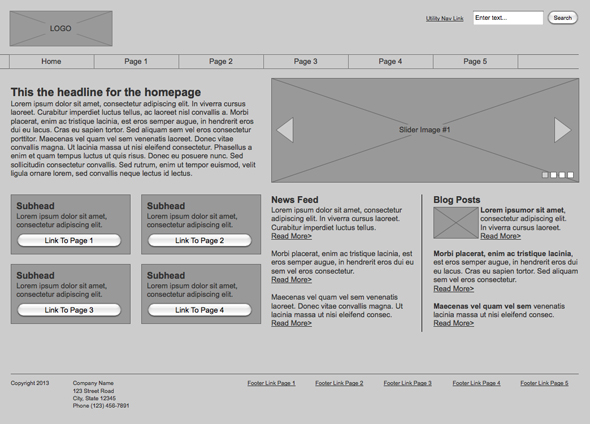Click Subhead title above Link To Page 4
The width and height of the screenshot is (590, 424).
click(x=166, y=275)
